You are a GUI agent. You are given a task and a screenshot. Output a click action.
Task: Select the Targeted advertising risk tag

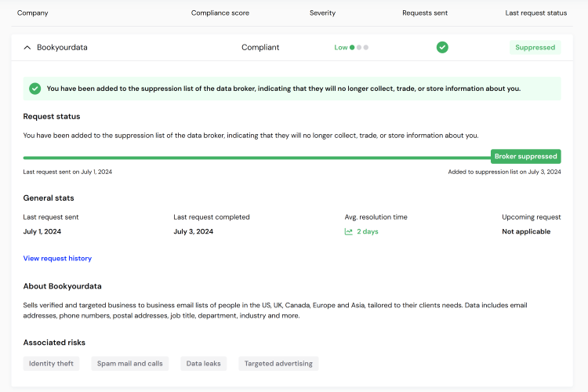(278, 364)
